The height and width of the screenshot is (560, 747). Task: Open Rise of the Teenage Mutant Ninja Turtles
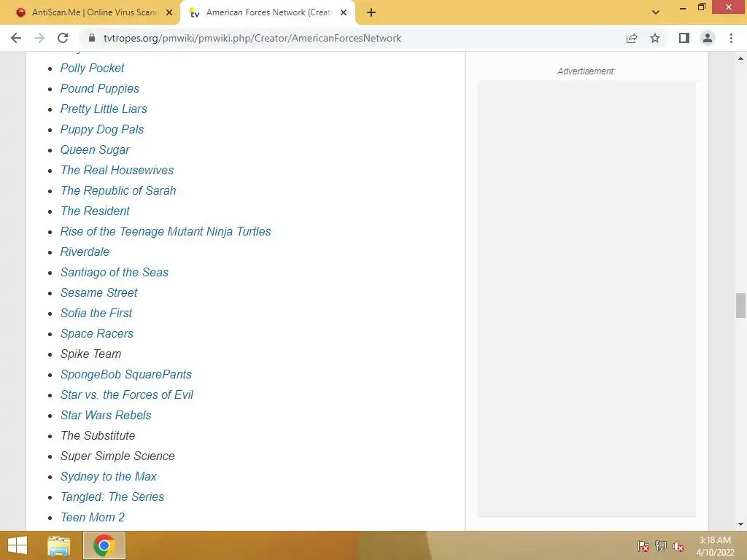coord(166,231)
